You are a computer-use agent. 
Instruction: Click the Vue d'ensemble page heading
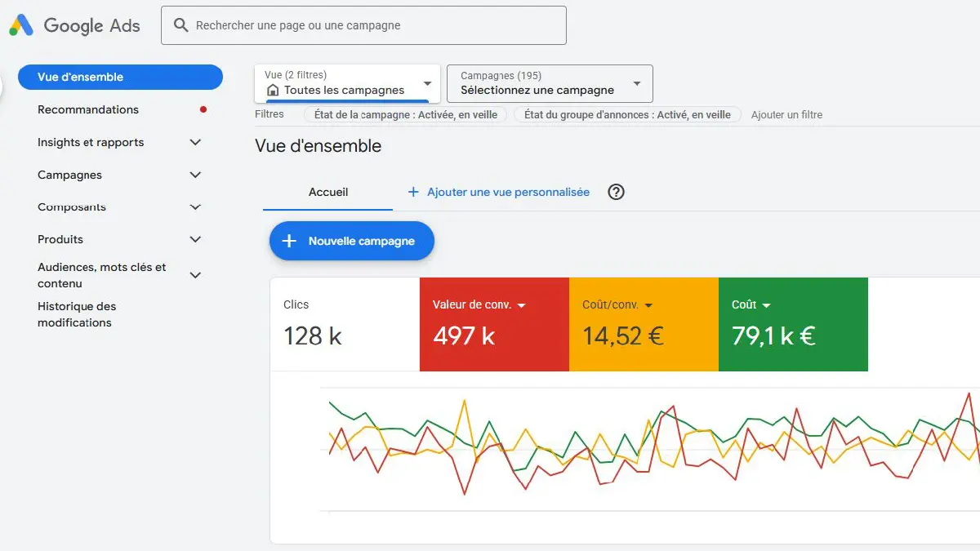pos(318,146)
